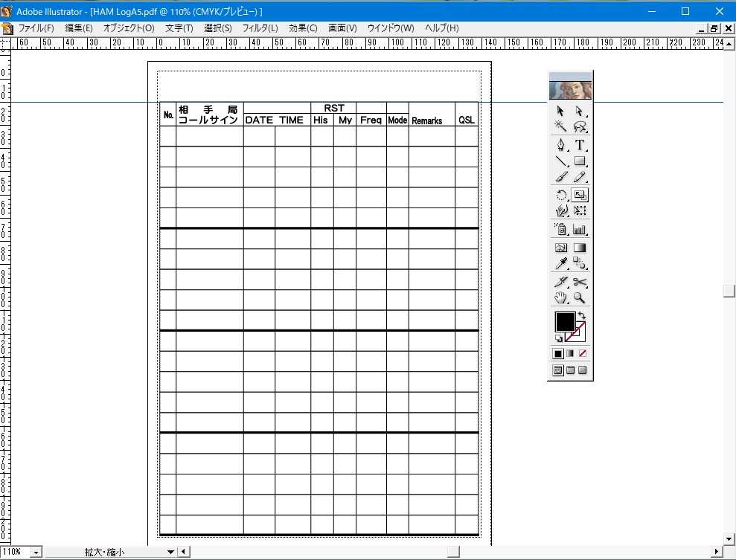Click the vertical scrollbar thumb
736x560 pixels.
[x=729, y=291]
